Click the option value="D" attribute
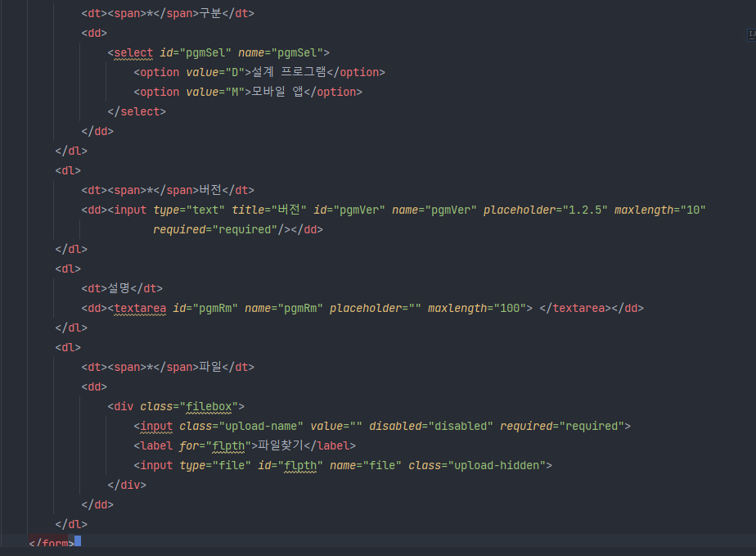Image resolution: width=756 pixels, height=556 pixels. 215,72
